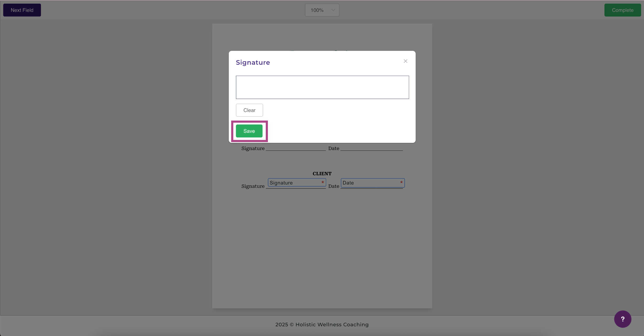Click the Holistic Wellness Coaching footer text

[x=322, y=324]
